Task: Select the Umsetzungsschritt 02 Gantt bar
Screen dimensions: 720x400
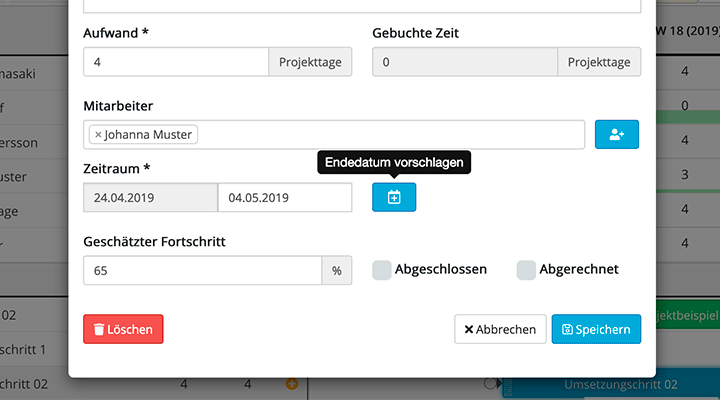Action: 610,385
